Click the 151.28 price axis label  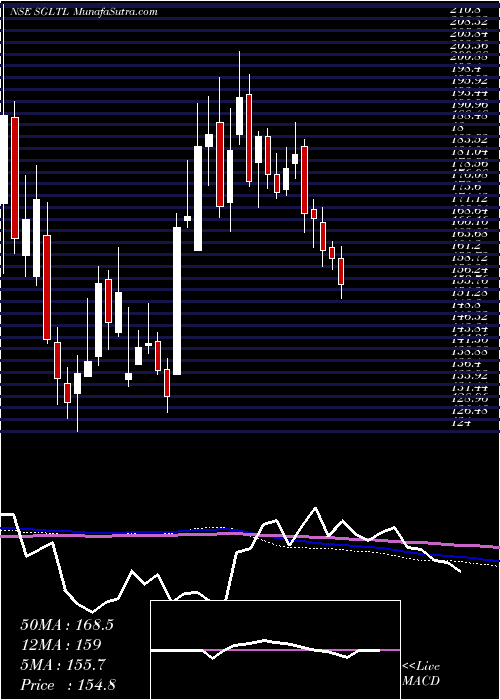(470, 293)
